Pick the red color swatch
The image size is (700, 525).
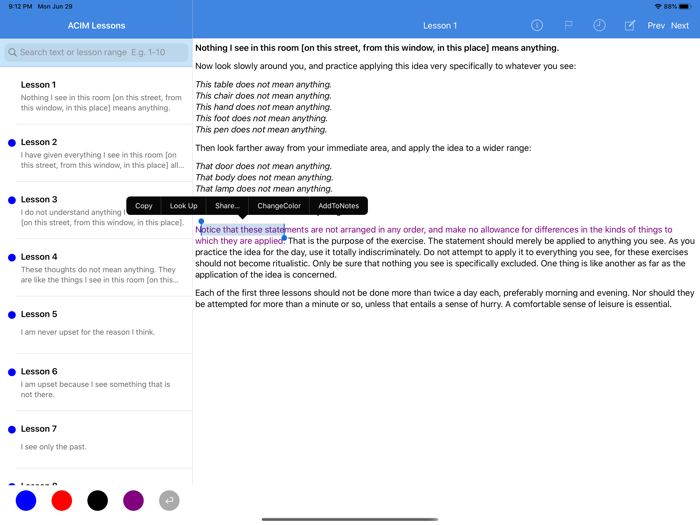click(x=62, y=500)
